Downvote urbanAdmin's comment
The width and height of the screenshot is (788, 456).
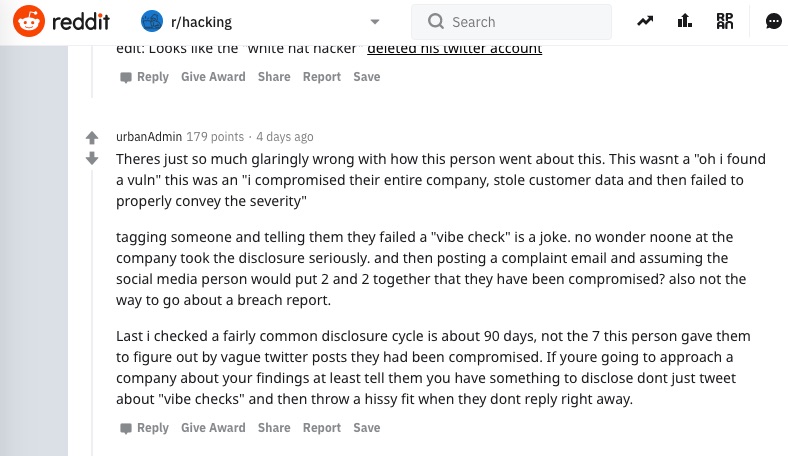[92, 158]
